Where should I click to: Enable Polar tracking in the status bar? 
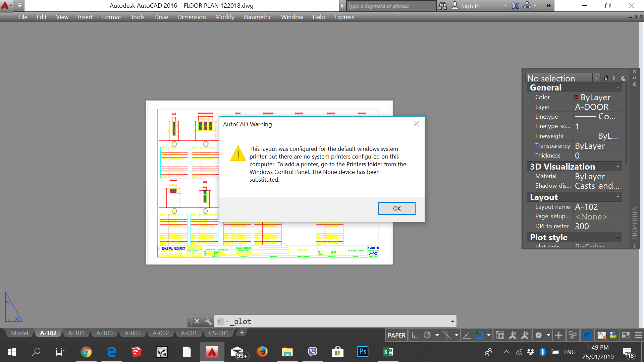coord(427,335)
